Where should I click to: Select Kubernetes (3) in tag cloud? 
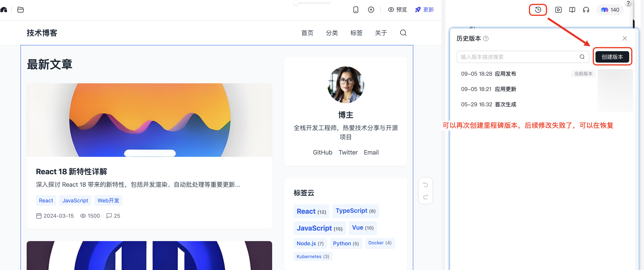point(313,257)
